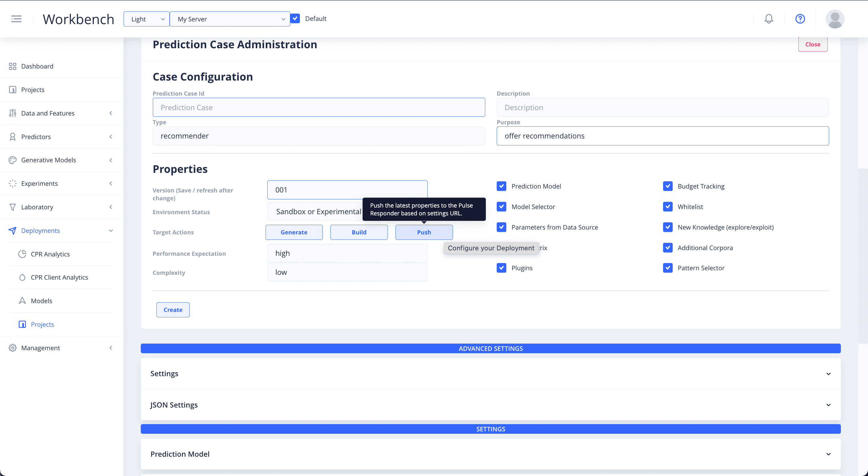Click the Dashboard grid icon
868x476 pixels.
tap(12, 66)
